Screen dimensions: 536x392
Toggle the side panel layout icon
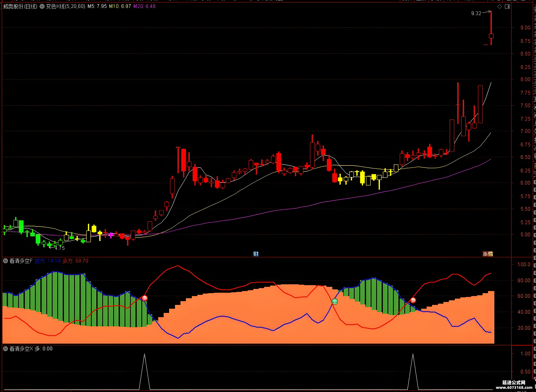pyautogui.click(x=507, y=7)
